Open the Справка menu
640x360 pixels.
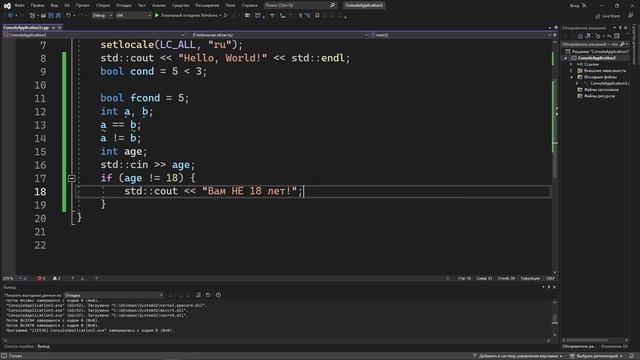250,5
